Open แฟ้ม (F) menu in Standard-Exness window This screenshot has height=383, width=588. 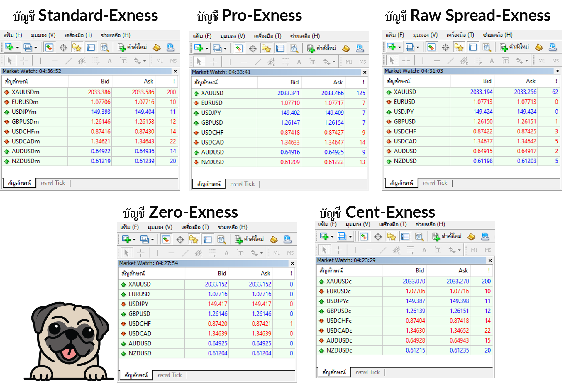(13, 35)
